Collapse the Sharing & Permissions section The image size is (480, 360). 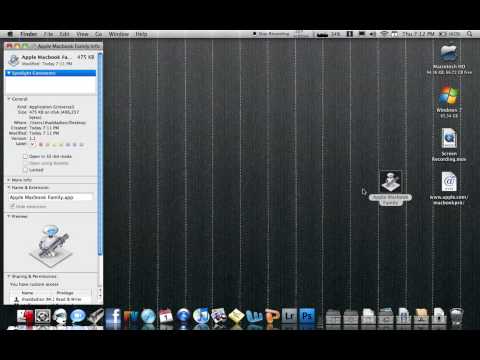click(9, 276)
